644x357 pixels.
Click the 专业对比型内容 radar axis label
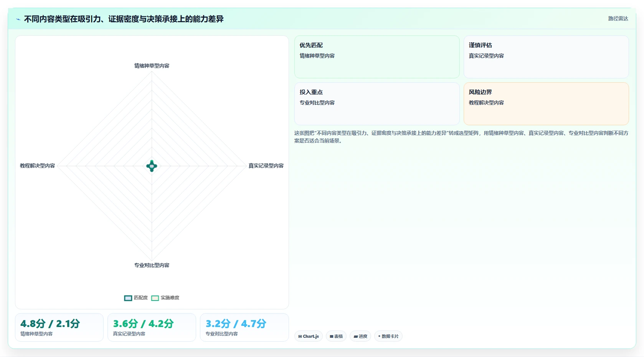click(x=152, y=265)
